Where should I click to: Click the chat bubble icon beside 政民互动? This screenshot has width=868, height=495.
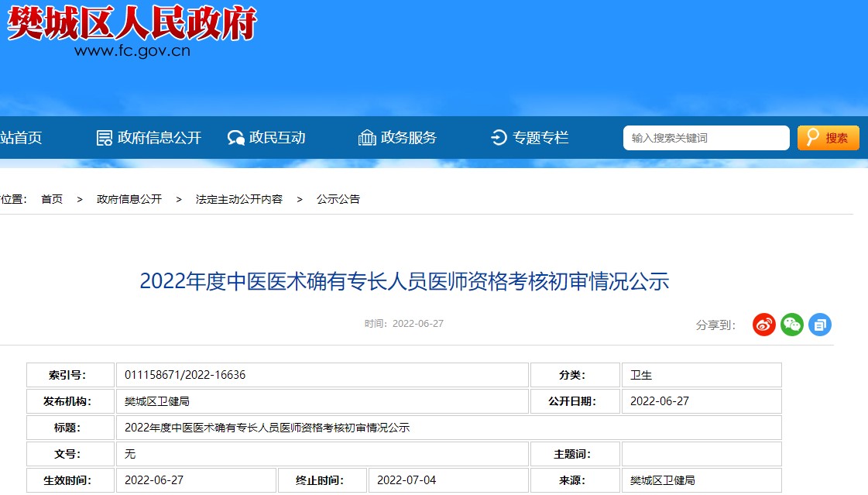tap(235, 138)
